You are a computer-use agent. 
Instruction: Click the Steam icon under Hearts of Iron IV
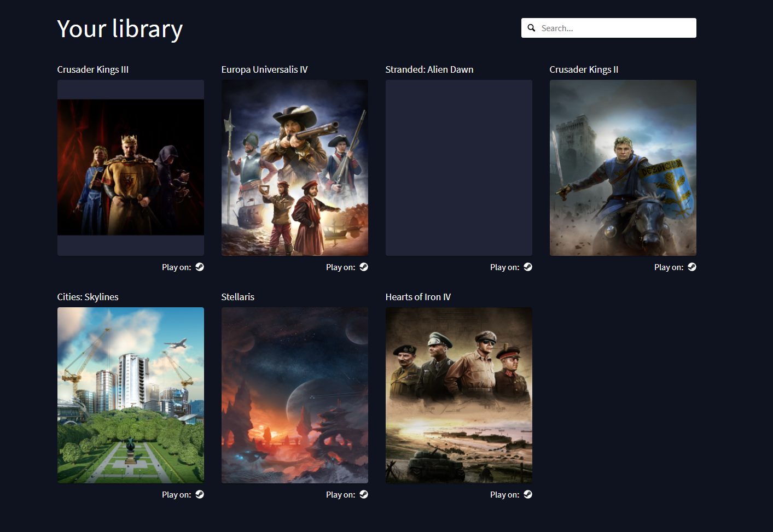click(528, 494)
